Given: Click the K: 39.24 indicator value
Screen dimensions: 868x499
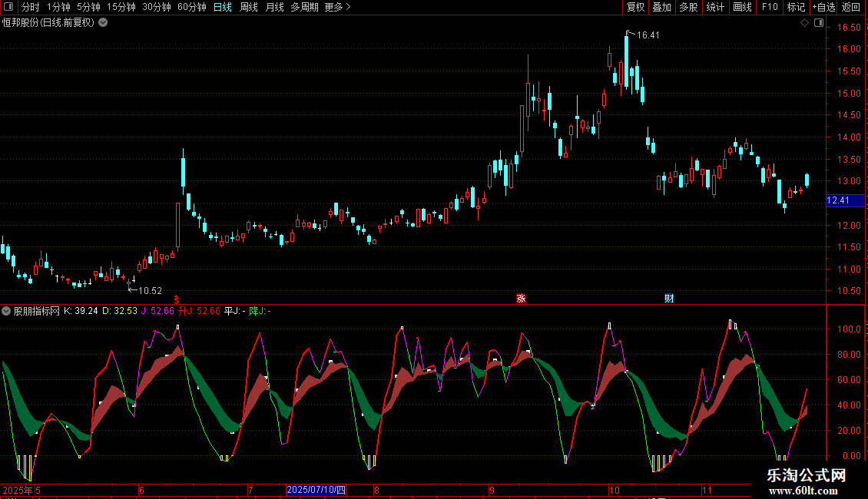Looking at the screenshot, I should [81, 311].
